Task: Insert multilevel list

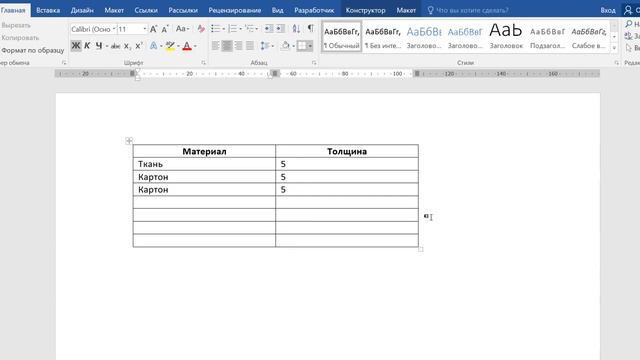Action: (x=249, y=29)
